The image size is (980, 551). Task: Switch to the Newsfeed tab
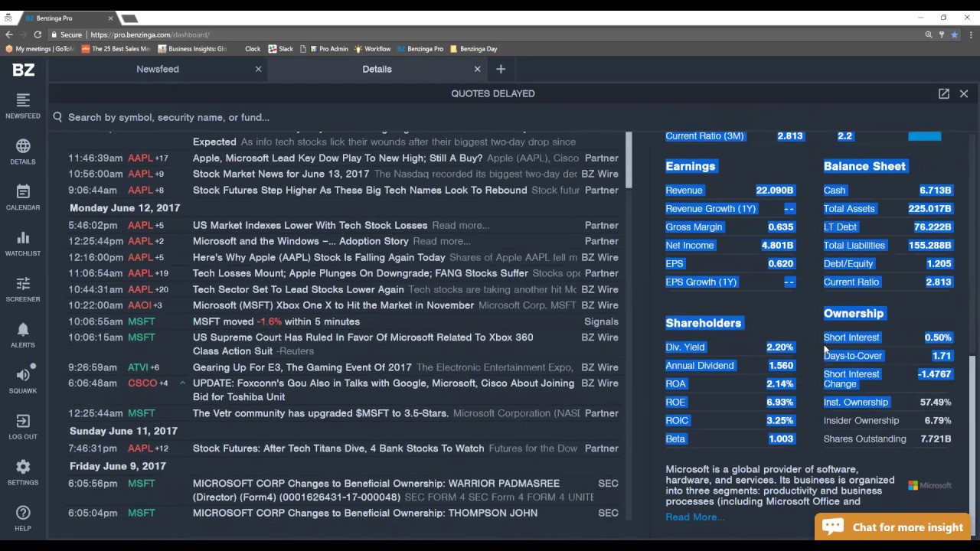point(158,69)
